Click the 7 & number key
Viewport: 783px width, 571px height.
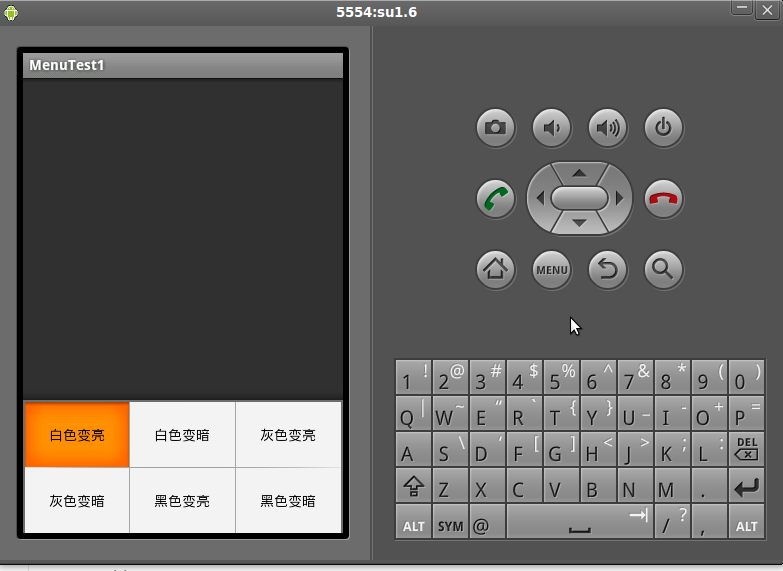tap(635, 377)
